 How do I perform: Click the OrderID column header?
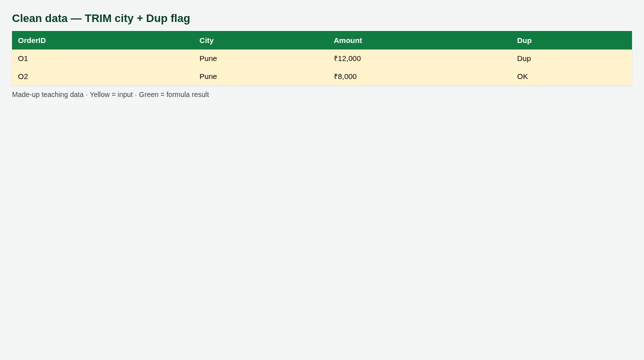click(x=102, y=40)
